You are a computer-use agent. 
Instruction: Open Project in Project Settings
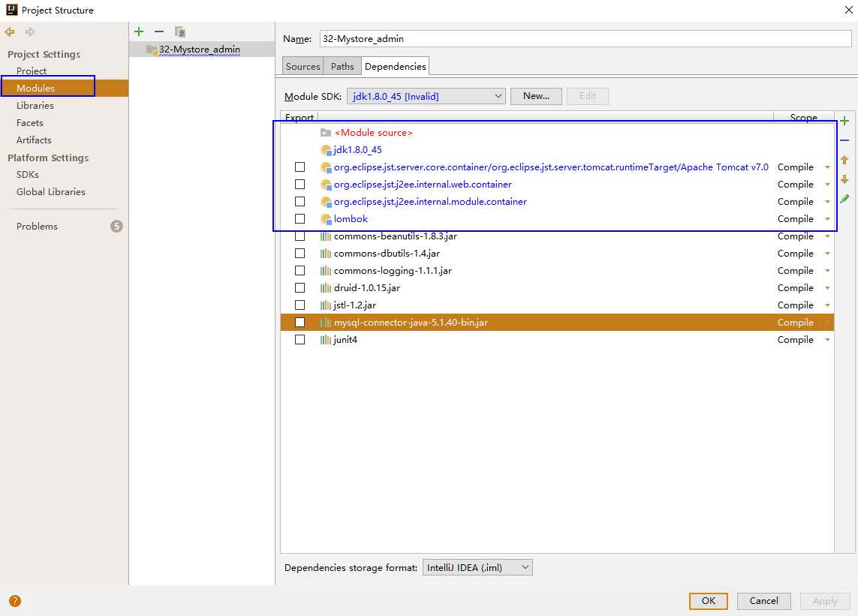(32, 71)
